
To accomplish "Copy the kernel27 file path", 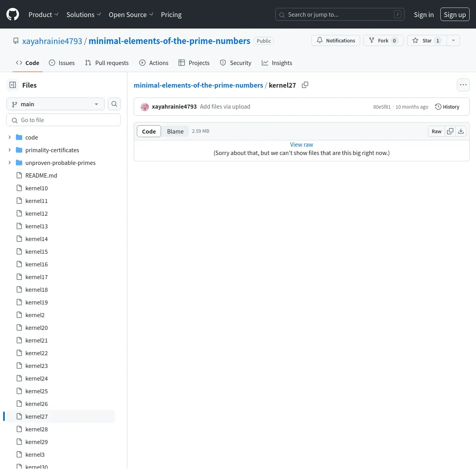I will (x=305, y=85).
